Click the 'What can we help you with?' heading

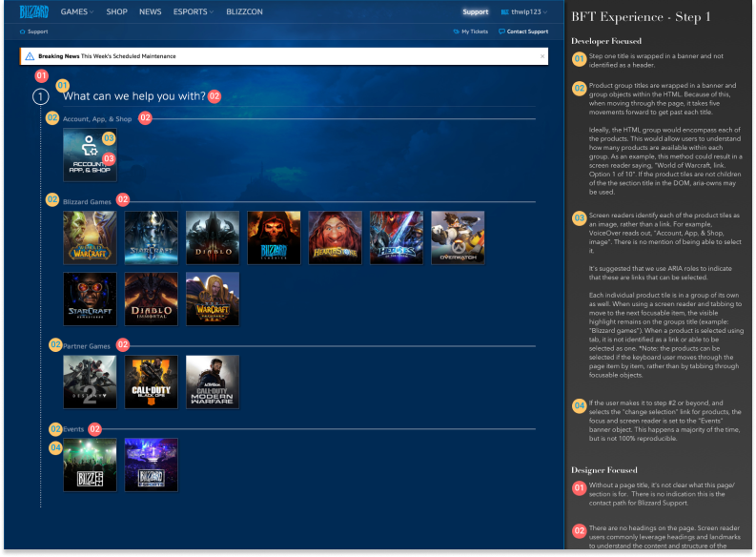click(x=134, y=96)
